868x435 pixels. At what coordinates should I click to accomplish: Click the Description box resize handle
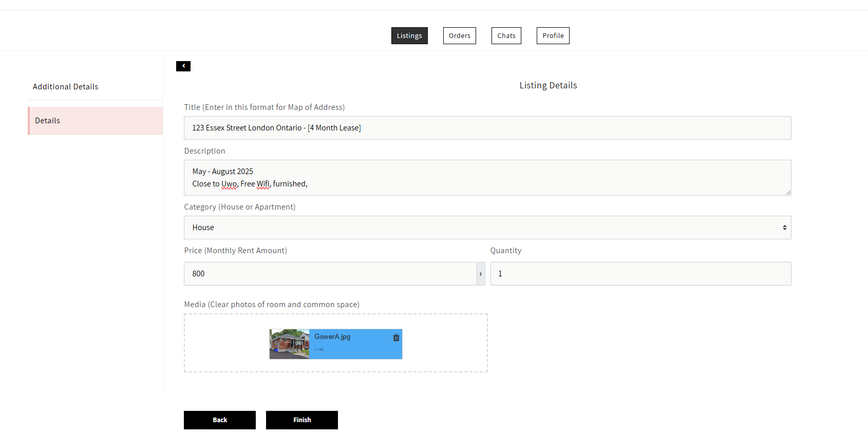coord(788,192)
